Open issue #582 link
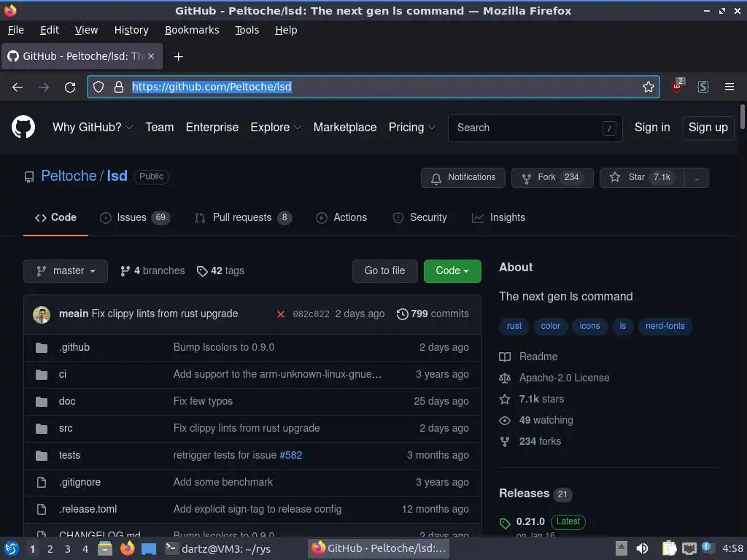The height and width of the screenshot is (560, 747). point(290,455)
